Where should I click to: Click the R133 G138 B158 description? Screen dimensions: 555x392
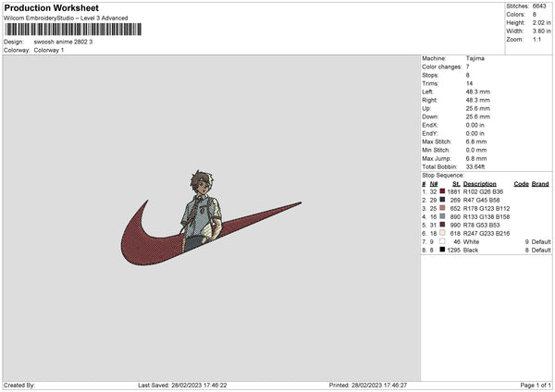(x=487, y=217)
